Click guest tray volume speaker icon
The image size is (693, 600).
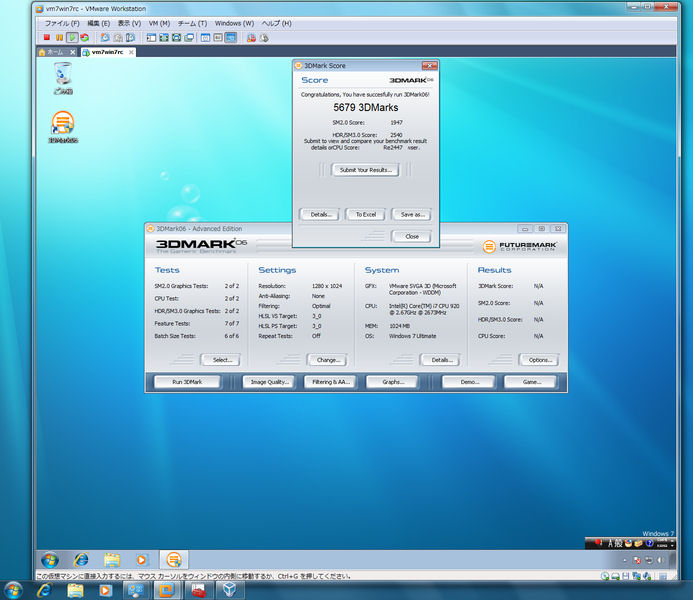pos(661,560)
